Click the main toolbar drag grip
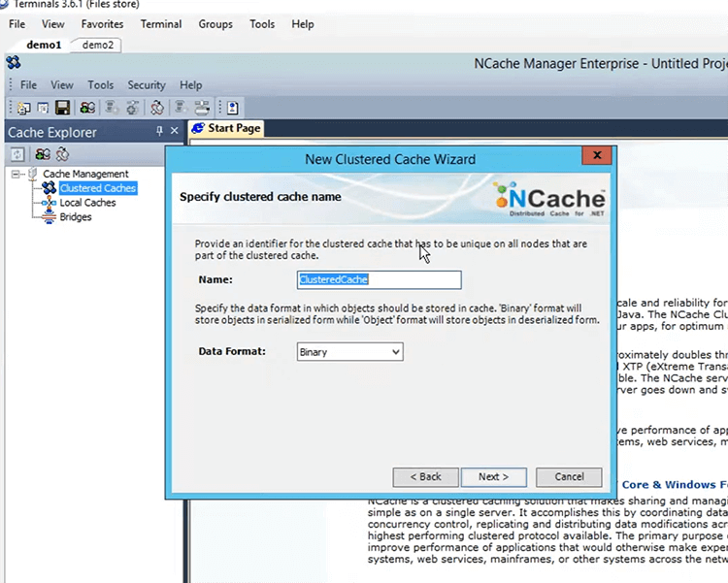728x583 pixels. (11, 108)
